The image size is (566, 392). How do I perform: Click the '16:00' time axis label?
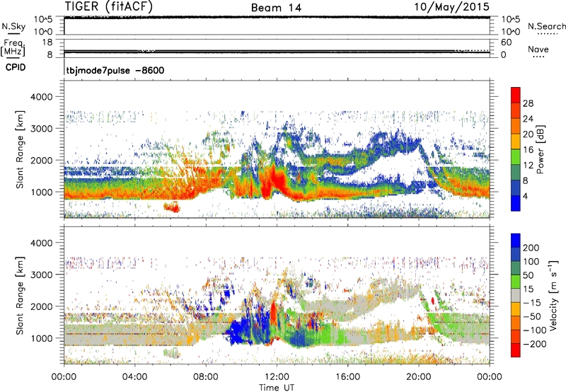pos(347,376)
